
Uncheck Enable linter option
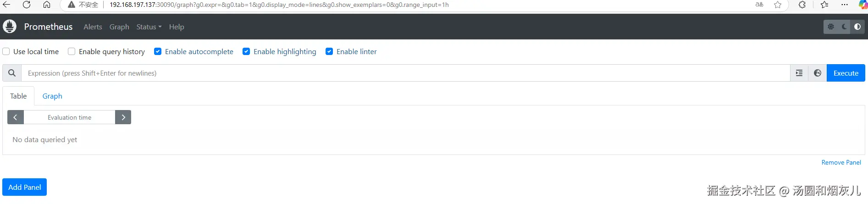point(329,51)
